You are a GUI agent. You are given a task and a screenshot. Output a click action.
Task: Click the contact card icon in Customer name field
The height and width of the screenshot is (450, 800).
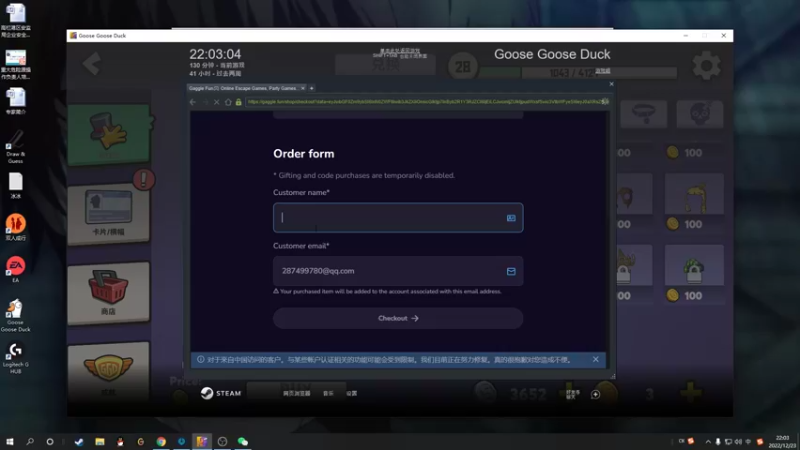(511, 218)
